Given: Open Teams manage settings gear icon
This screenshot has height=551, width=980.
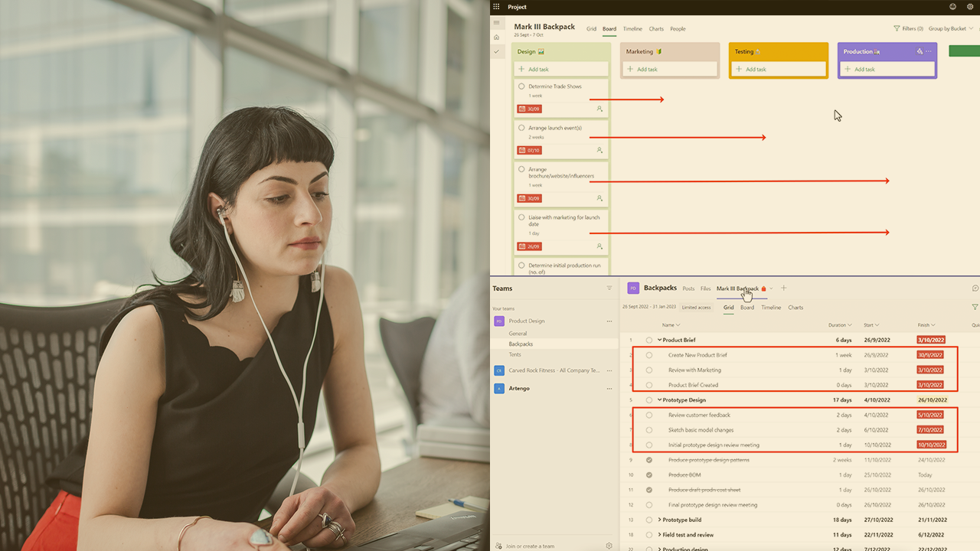Looking at the screenshot, I should point(609,546).
